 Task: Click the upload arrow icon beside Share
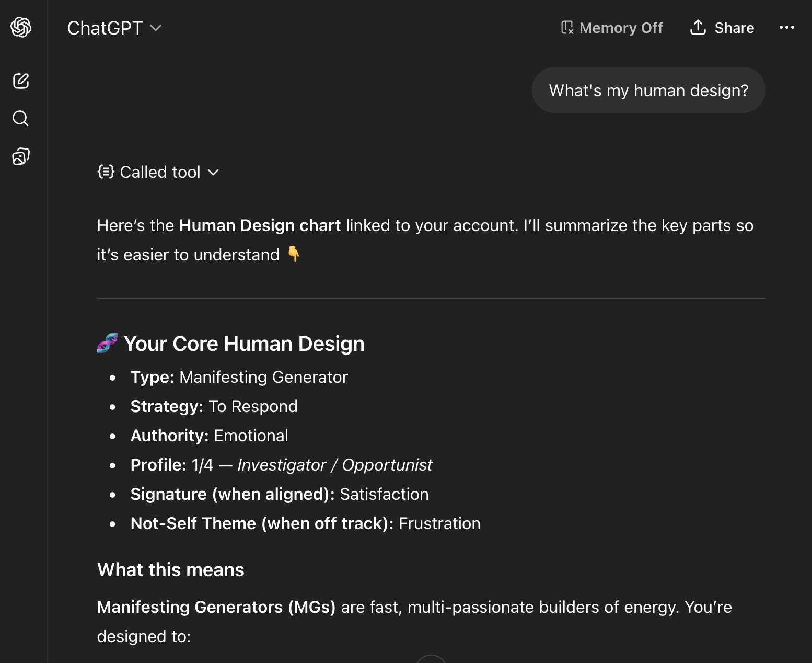698,27
